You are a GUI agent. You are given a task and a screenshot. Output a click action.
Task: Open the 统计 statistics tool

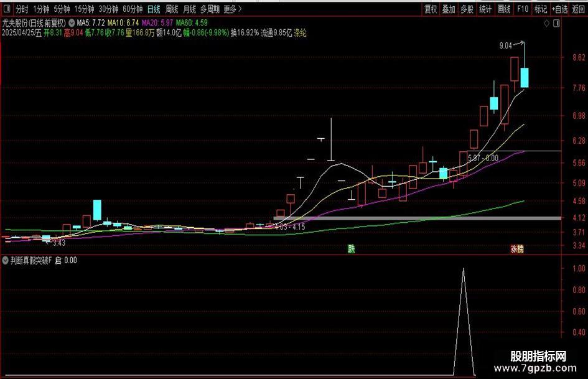(x=485, y=9)
